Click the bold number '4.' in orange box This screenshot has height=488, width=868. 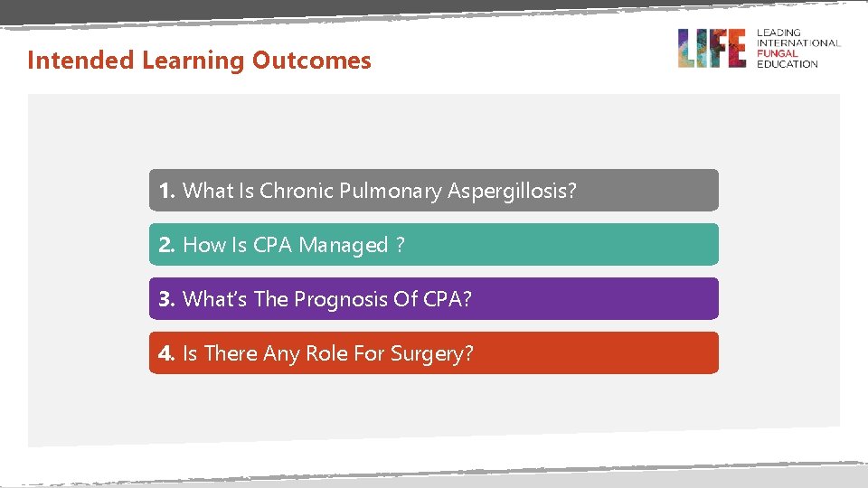[x=167, y=353]
